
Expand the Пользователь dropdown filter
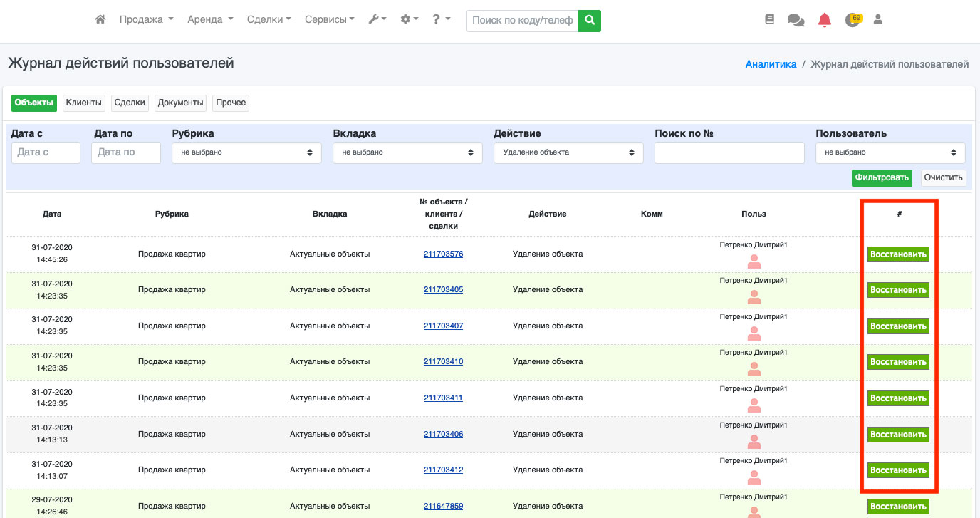tap(890, 152)
